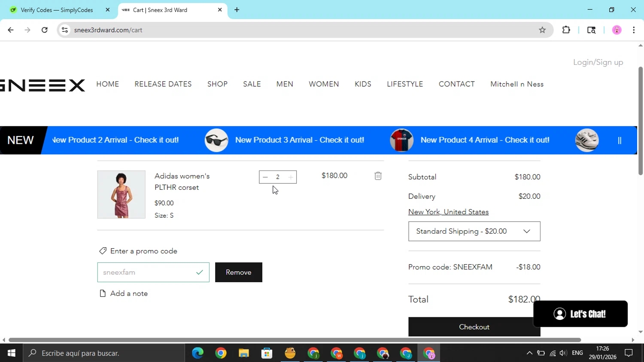Open New Product 4 Arrival announcement

pyautogui.click(x=485, y=140)
